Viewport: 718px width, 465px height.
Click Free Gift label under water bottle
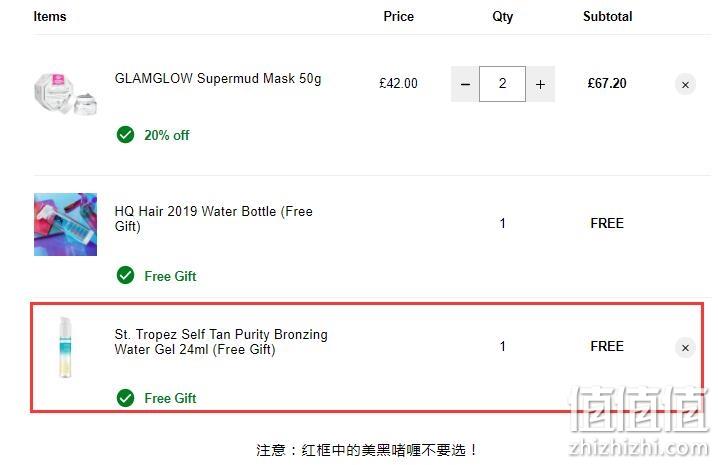coord(170,276)
